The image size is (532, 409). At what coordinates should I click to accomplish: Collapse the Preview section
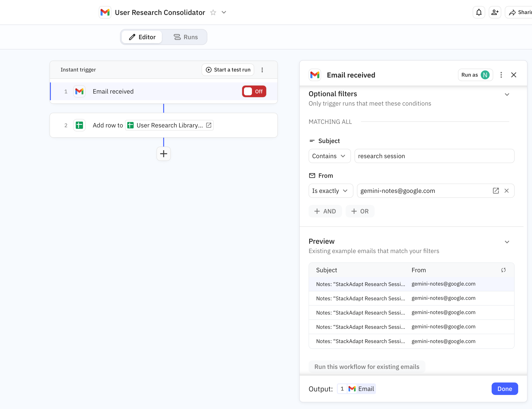click(507, 242)
